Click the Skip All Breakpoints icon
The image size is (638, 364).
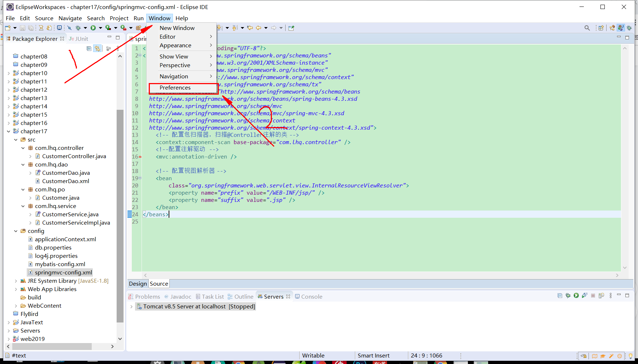coord(69,28)
